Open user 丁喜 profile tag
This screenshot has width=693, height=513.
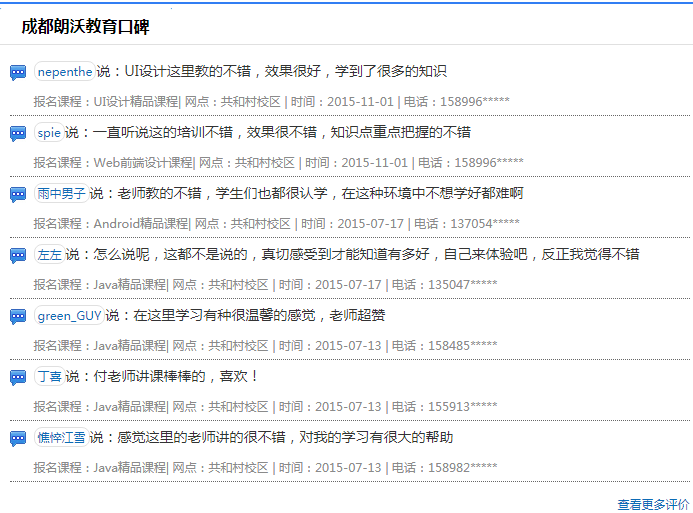50,376
